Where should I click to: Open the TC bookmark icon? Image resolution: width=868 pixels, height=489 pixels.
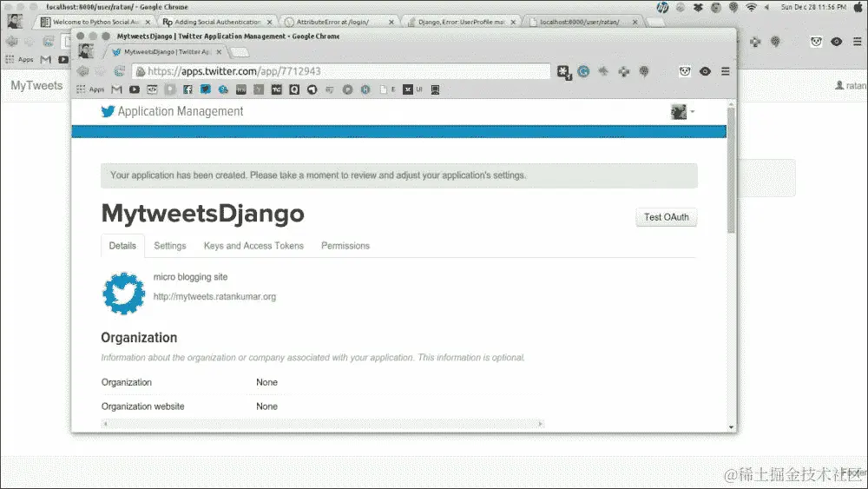click(277, 89)
